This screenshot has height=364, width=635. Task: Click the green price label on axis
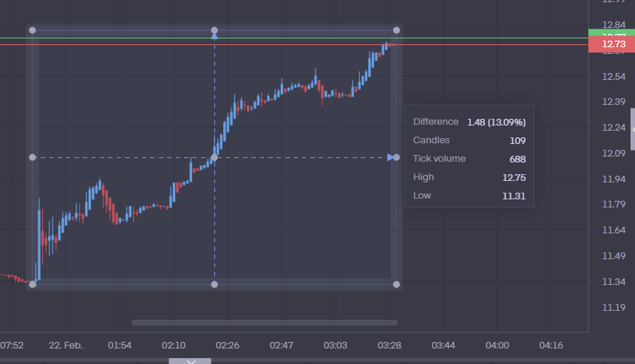[612, 32]
